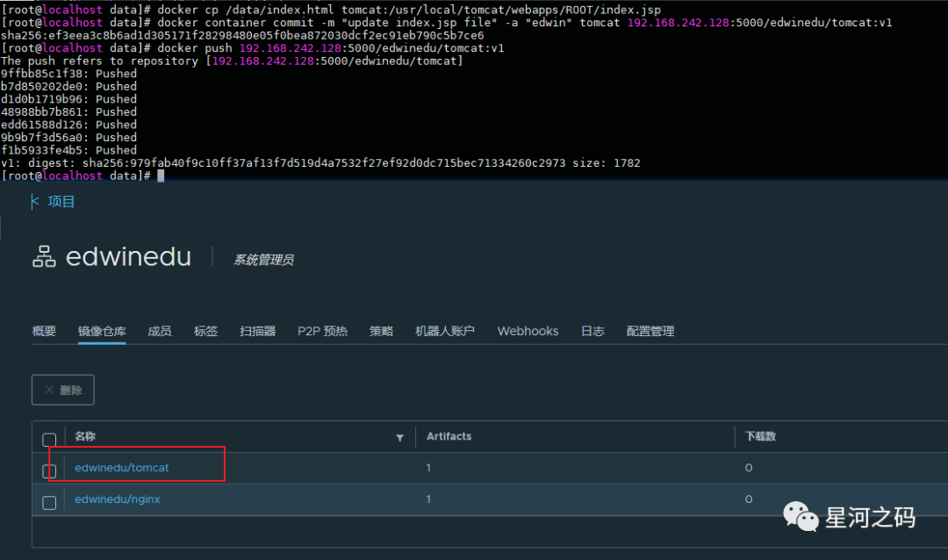Open the Webhooks tab
Screen dimensions: 948x560
pyautogui.click(x=528, y=332)
